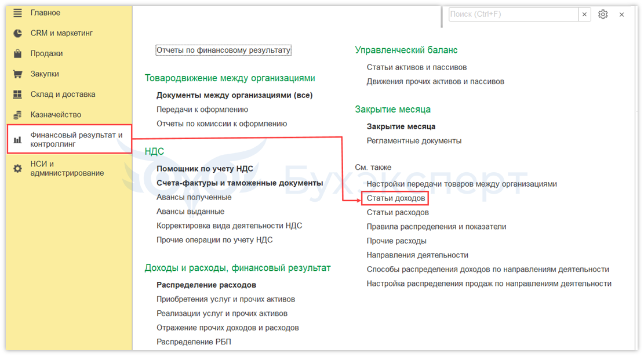The height and width of the screenshot is (356, 644).
Task: Open Корректировка вида деятельности НДС
Action: coord(229,226)
